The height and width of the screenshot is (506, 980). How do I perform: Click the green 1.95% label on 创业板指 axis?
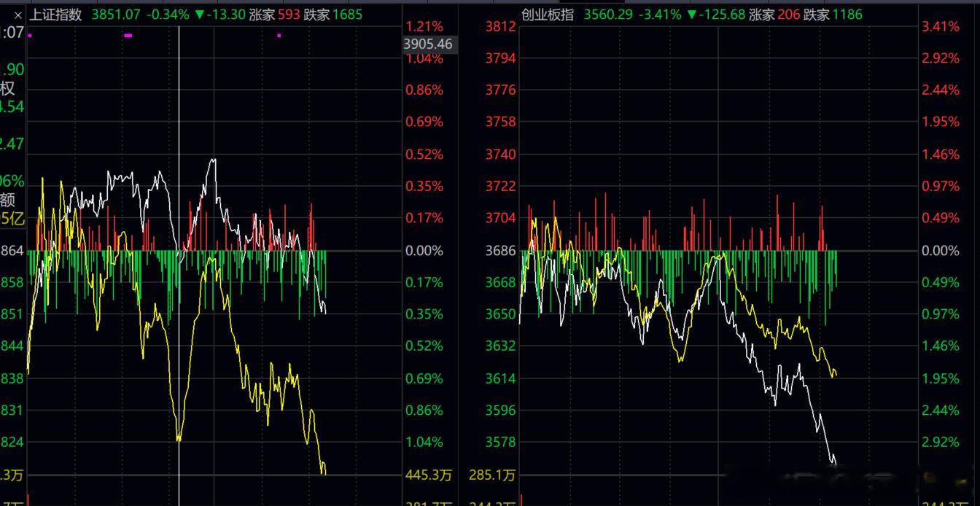click(941, 378)
